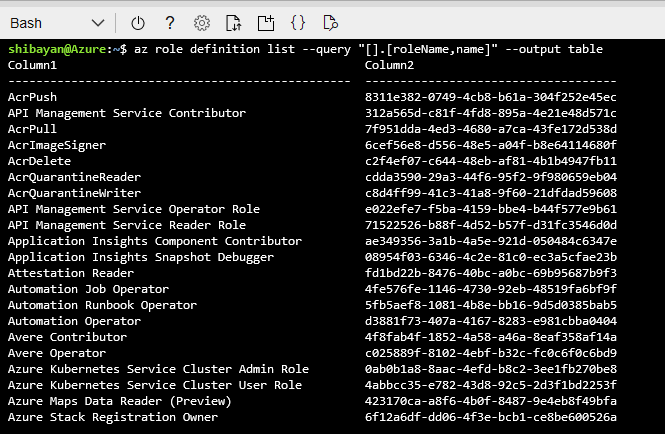Click GUID 6cef56e8-d556-48e5-a04f-b8e64114680f

click(x=491, y=145)
